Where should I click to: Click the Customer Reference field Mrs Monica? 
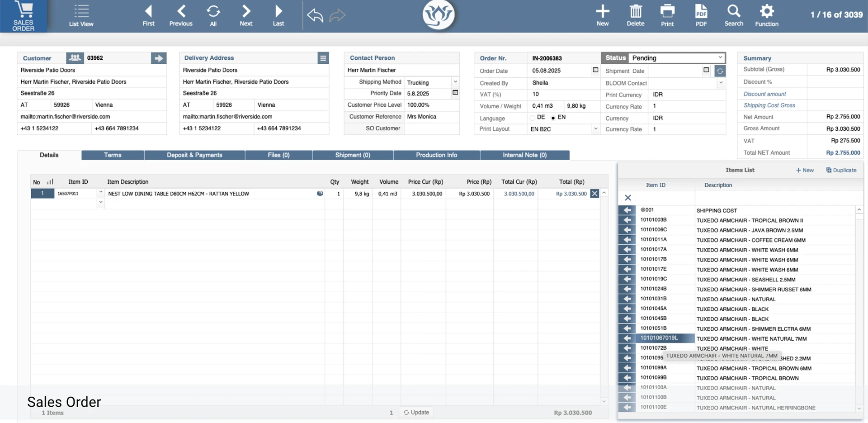tap(431, 117)
